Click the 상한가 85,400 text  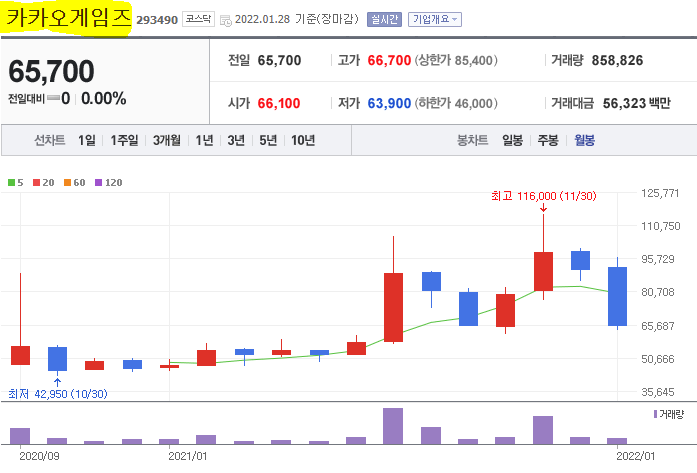[456, 60]
